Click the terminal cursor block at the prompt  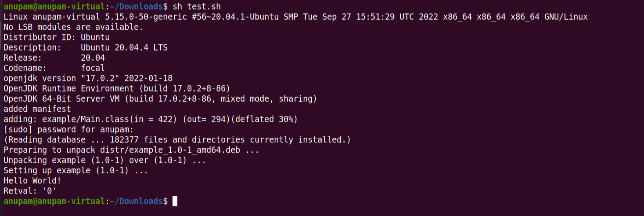pyautogui.click(x=175, y=201)
